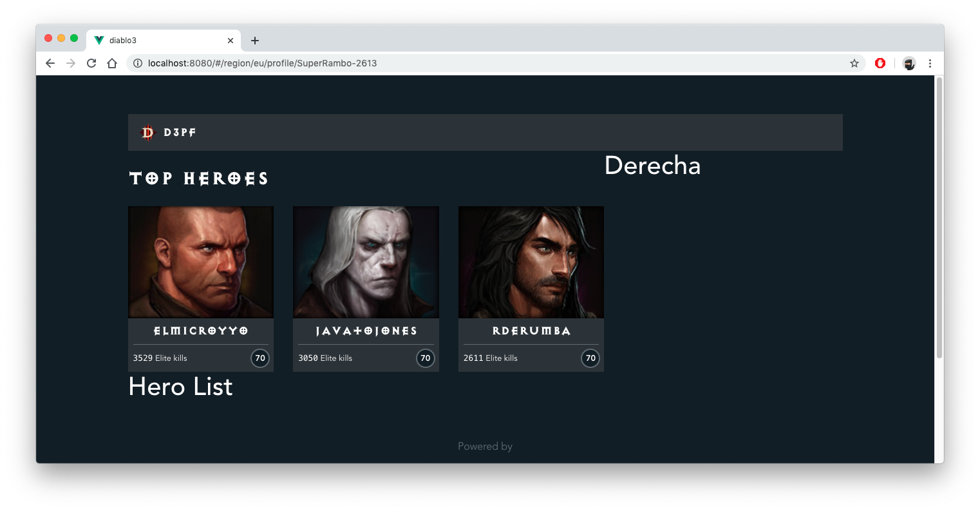
Task: Open the Chrome three-dot menu
Action: 930,63
